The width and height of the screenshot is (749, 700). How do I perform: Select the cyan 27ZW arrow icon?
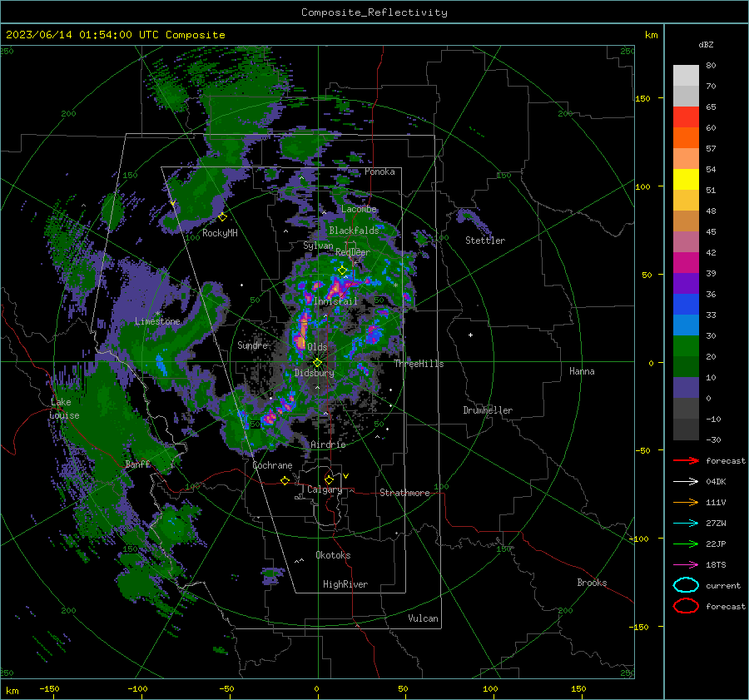[x=686, y=524]
